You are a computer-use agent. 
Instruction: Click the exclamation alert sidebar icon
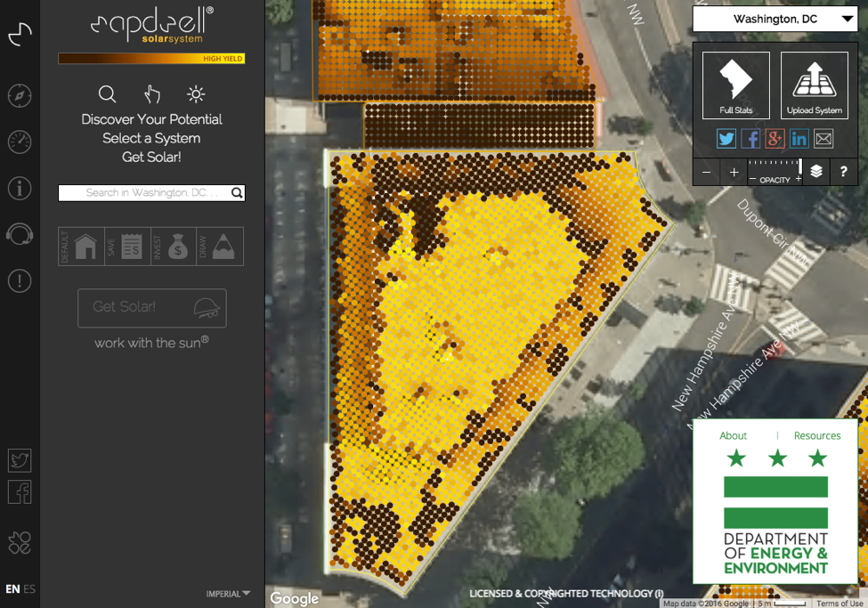click(x=20, y=280)
